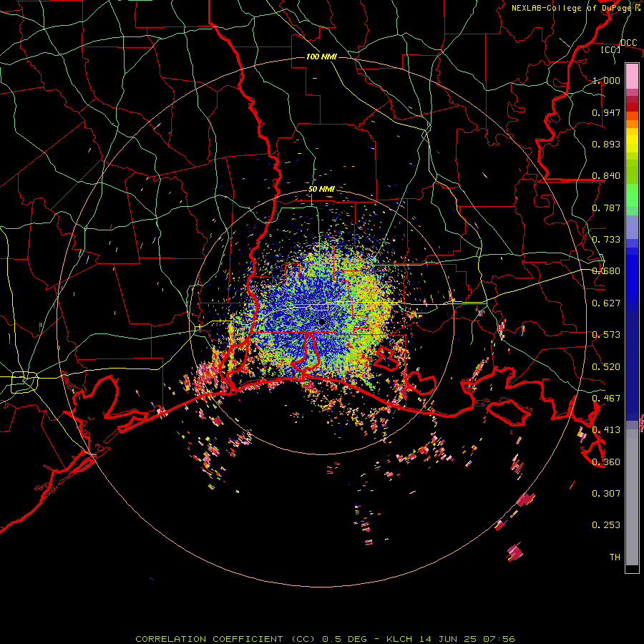644x644 pixels.
Task: Click the 0.360 legend value
Action: [x=606, y=462]
